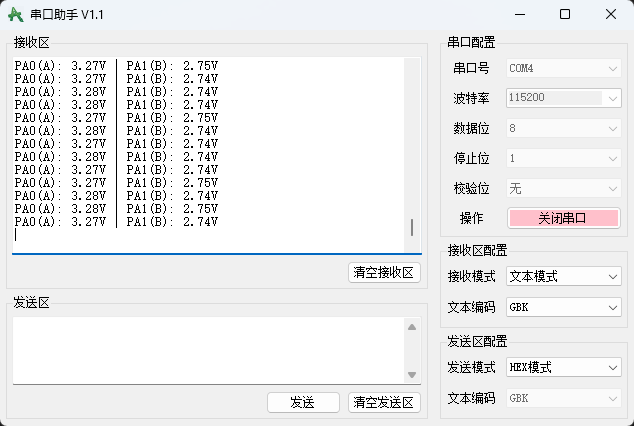Click the receive area scrollbar thumb
The height and width of the screenshot is (426, 634).
pos(412,228)
